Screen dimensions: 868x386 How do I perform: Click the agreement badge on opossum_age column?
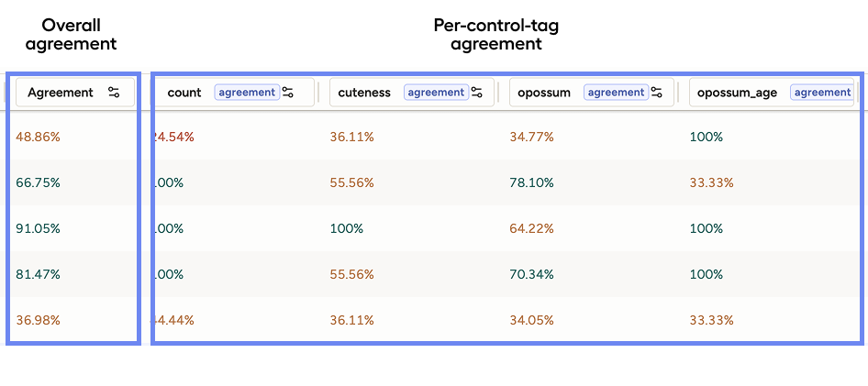(821, 93)
